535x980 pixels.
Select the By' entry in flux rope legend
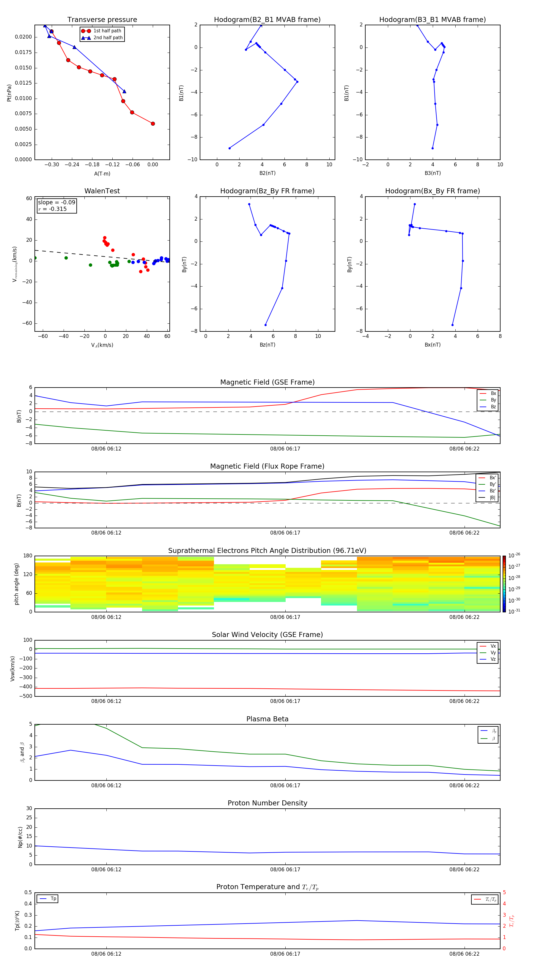coord(487,484)
